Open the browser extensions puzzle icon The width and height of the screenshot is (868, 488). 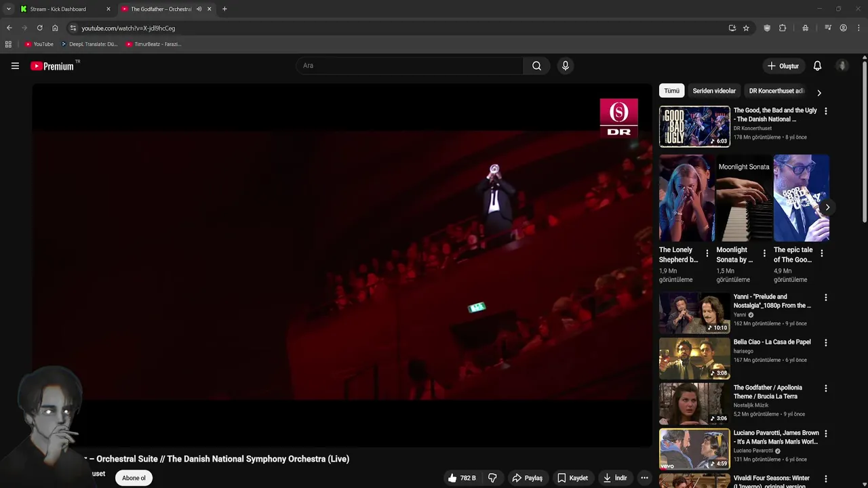(783, 28)
